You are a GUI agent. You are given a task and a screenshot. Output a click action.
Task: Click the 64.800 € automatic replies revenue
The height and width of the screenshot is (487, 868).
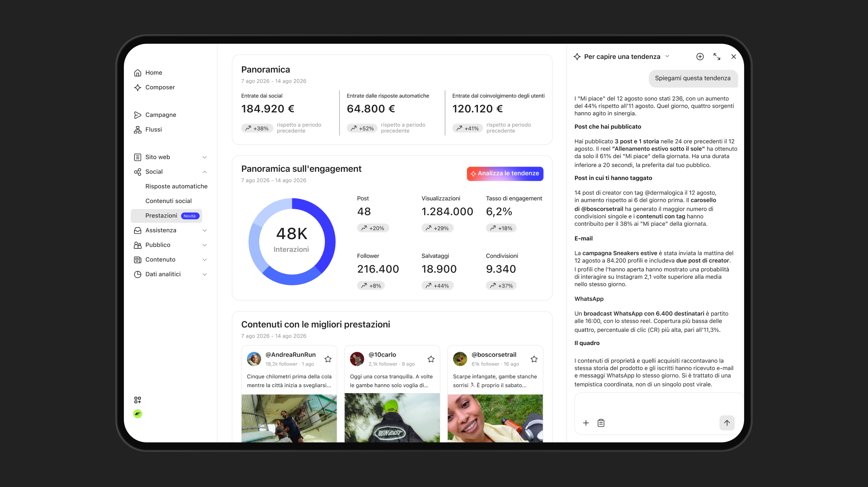[x=371, y=109]
